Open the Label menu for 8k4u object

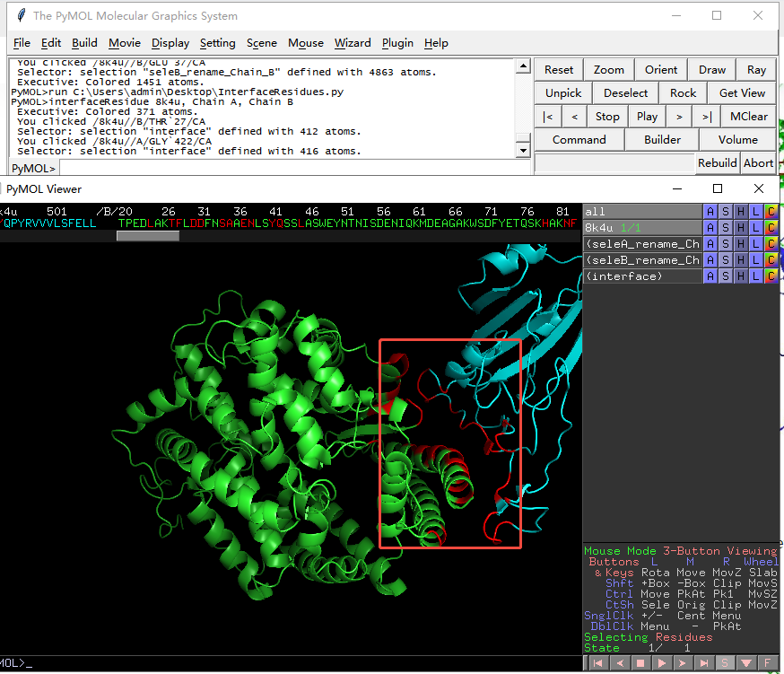[756, 228]
